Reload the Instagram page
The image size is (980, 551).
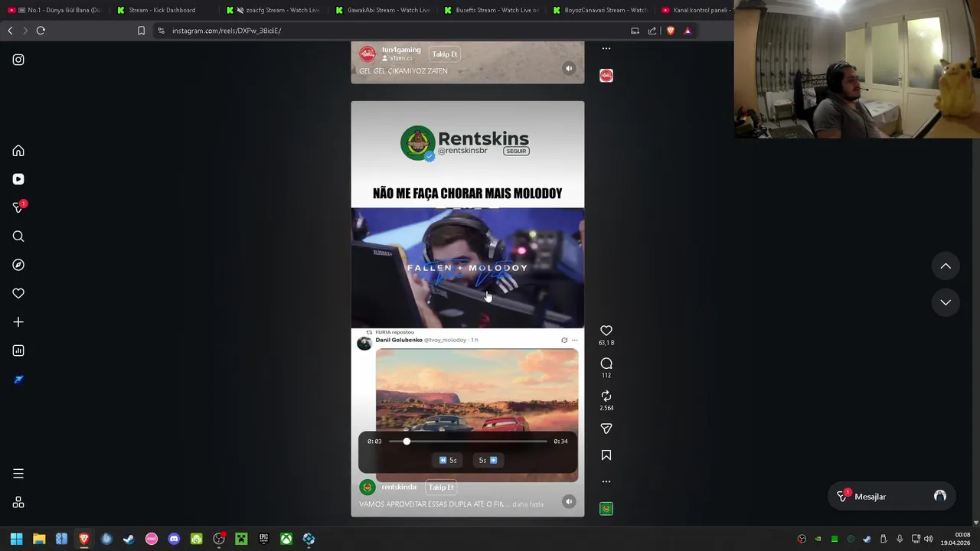(41, 31)
